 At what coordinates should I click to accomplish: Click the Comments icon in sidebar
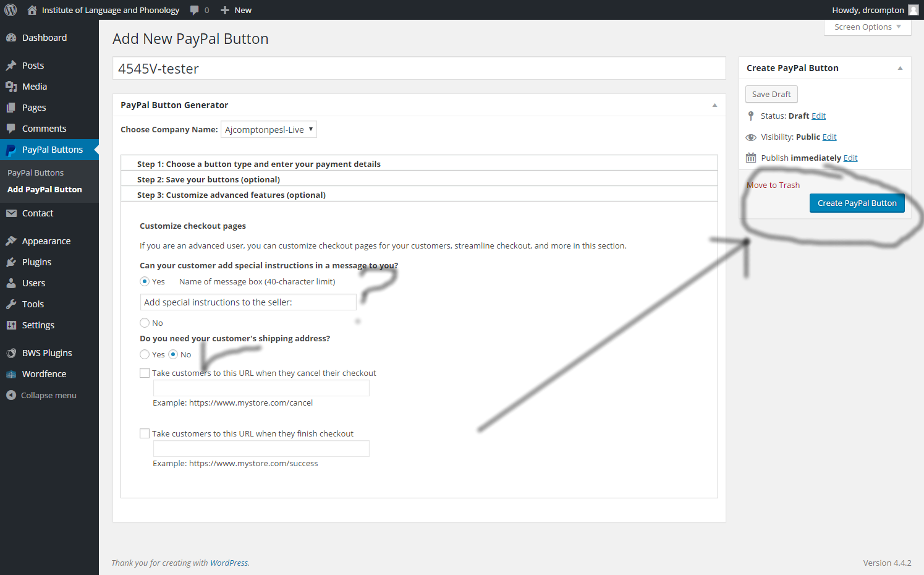(x=11, y=129)
